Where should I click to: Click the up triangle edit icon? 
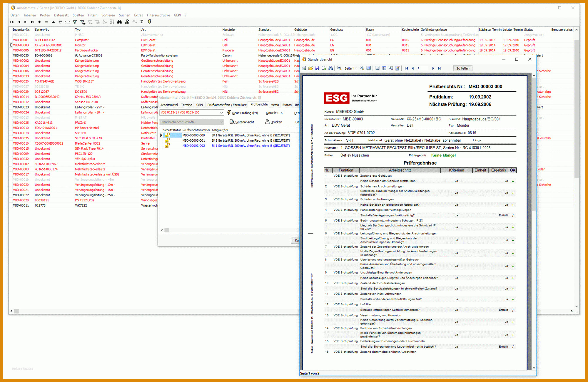pos(53,22)
